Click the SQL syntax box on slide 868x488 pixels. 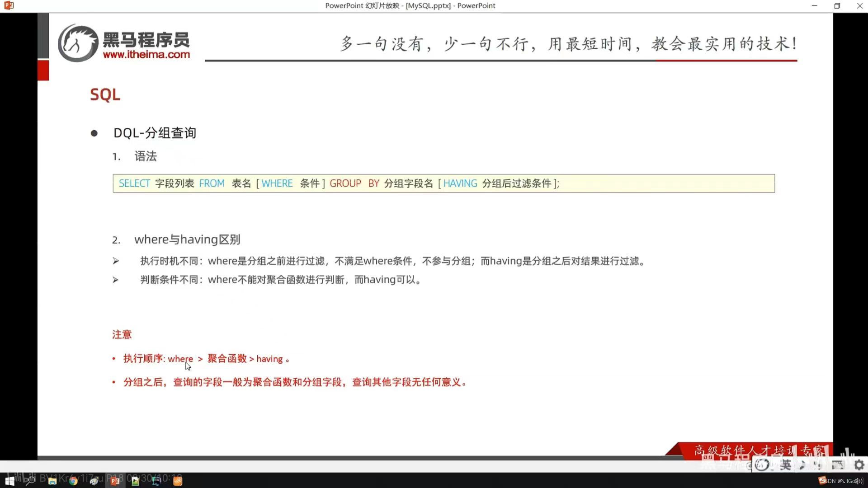[x=443, y=183]
